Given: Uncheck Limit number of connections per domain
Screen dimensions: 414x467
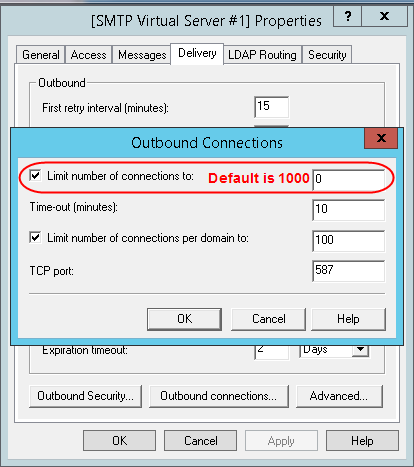Looking at the screenshot, I should coord(35,238).
